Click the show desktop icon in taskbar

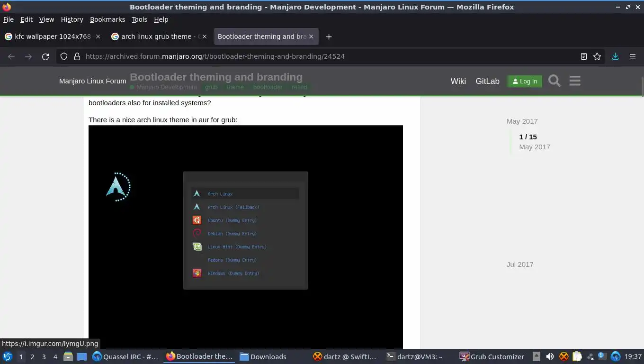(x=82, y=356)
